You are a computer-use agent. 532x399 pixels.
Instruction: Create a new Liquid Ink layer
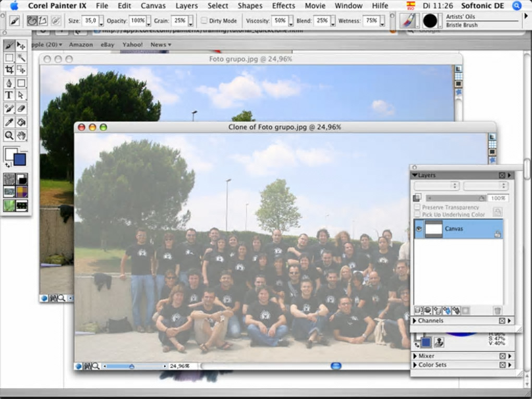[456, 310]
